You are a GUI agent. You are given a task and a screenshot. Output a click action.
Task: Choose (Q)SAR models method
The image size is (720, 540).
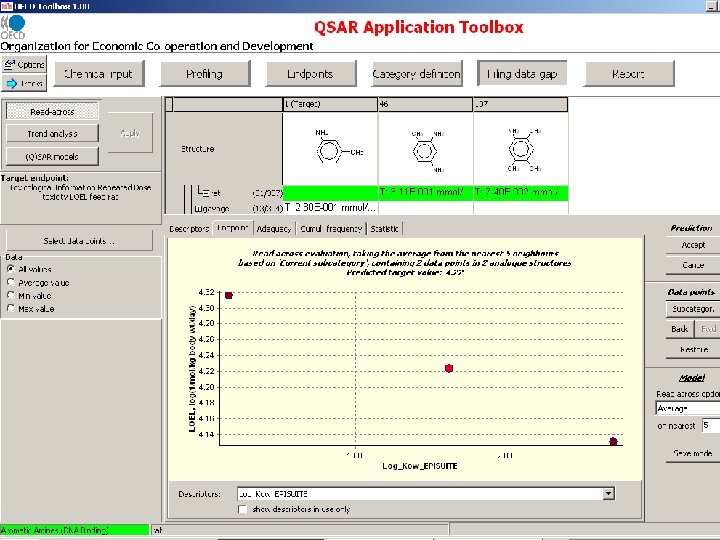(x=52, y=157)
